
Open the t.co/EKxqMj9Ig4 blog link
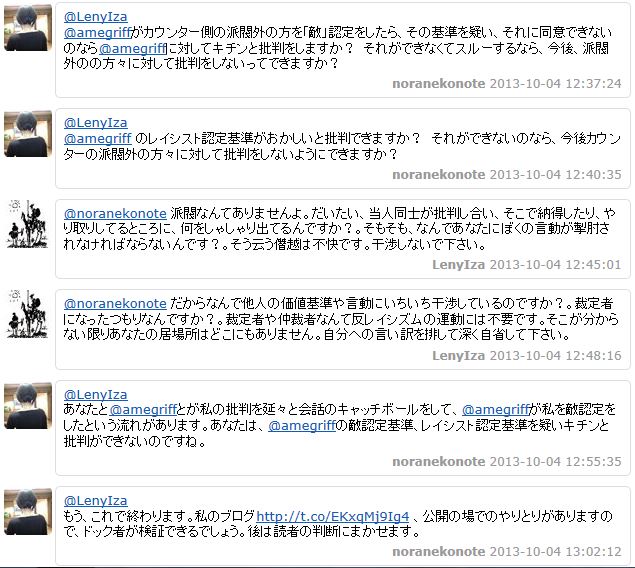(x=332, y=517)
